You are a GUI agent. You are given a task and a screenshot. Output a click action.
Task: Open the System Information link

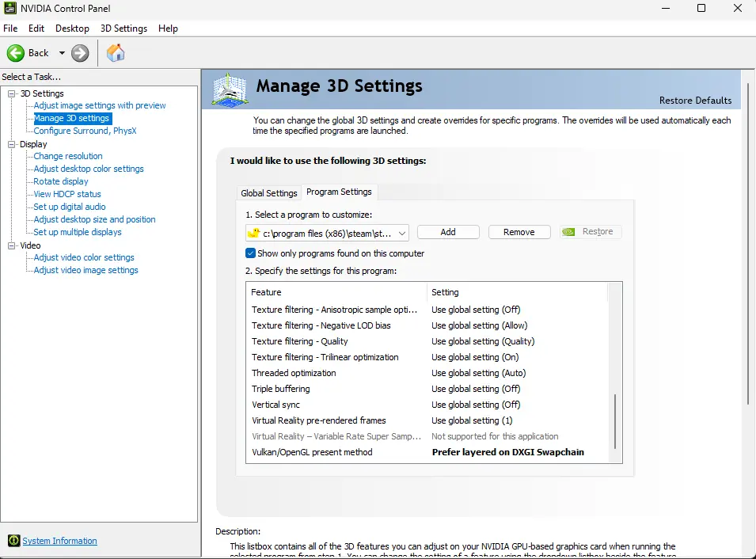point(60,541)
